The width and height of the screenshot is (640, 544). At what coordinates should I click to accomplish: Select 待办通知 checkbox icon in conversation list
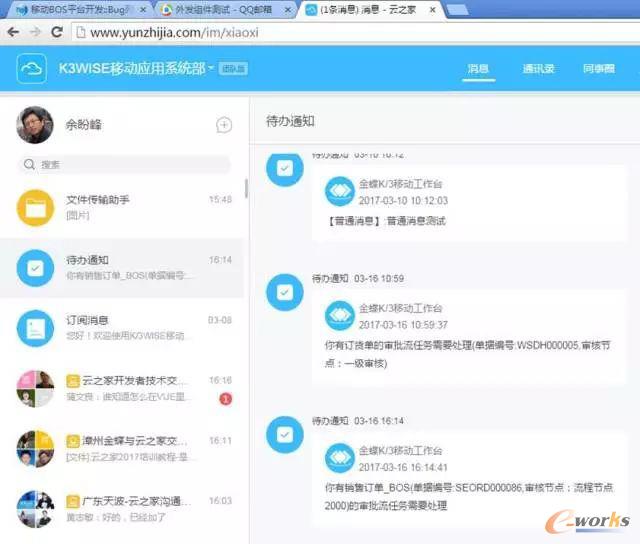(x=36, y=268)
